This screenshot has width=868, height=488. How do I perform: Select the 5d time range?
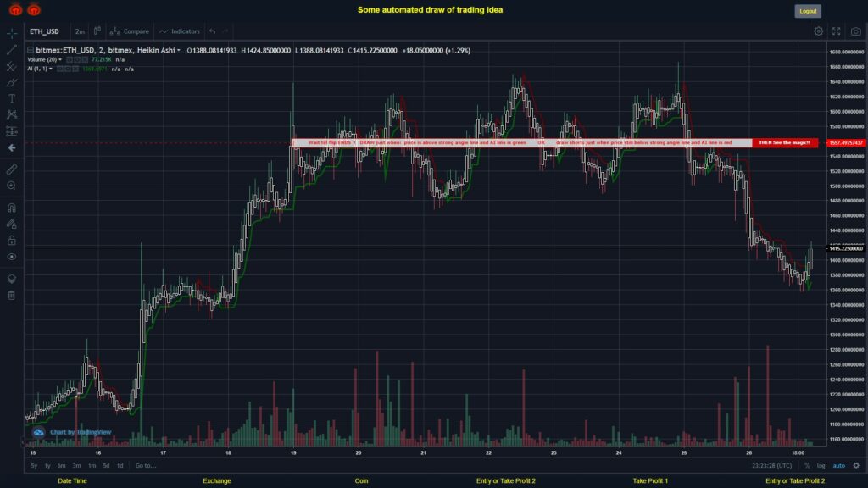pyautogui.click(x=106, y=466)
